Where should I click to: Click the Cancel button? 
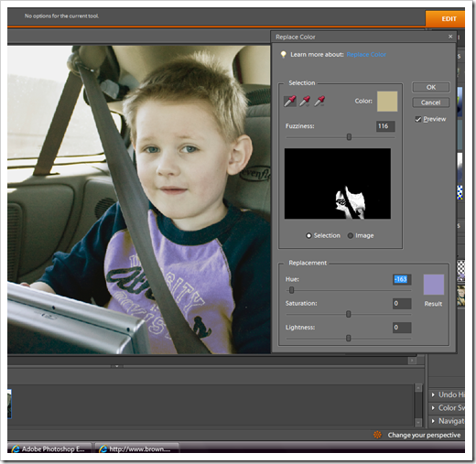click(431, 103)
